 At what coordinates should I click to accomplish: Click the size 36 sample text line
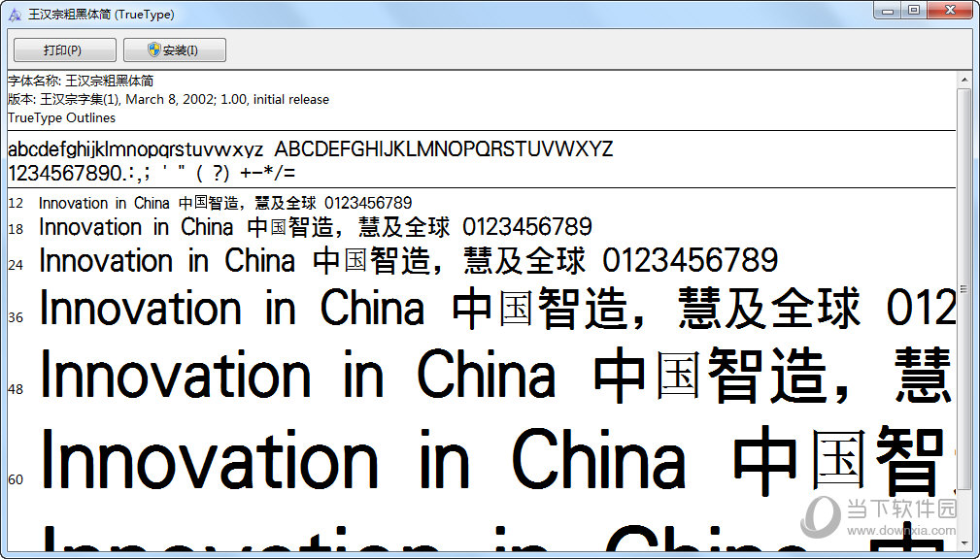497,308
